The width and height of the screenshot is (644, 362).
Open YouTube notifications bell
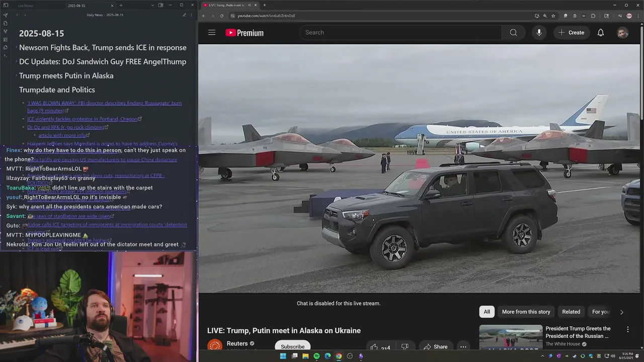600,33
